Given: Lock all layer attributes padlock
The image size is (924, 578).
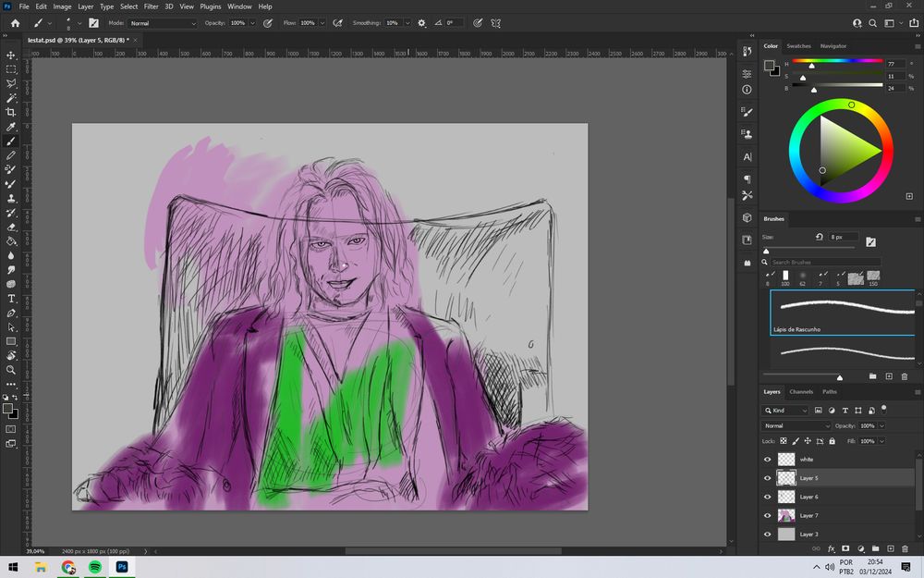Looking at the screenshot, I should click(x=833, y=441).
